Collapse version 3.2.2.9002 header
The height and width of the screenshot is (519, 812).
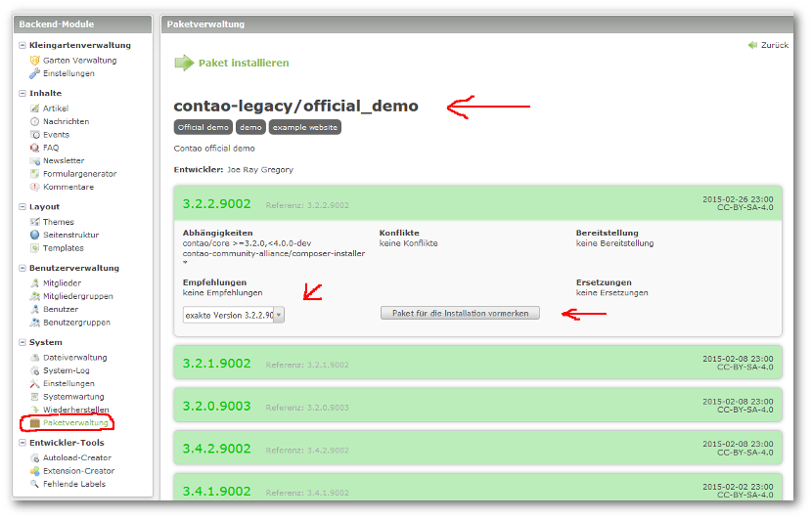(x=477, y=204)
